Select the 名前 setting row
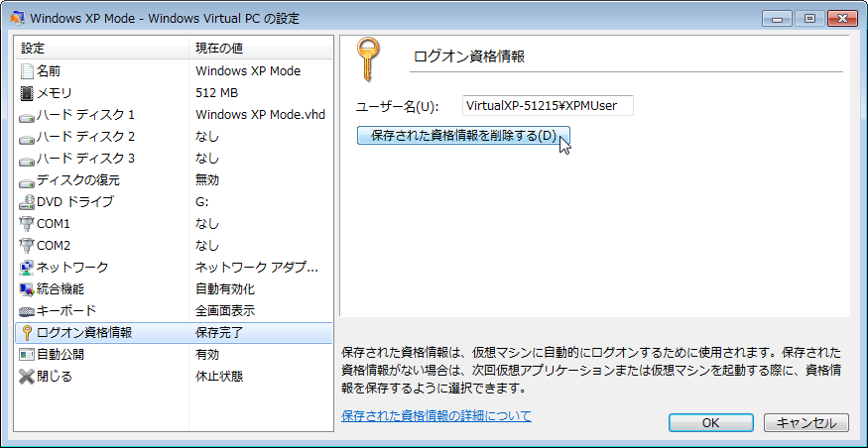The image size is (868, 448). pos(174,71)
